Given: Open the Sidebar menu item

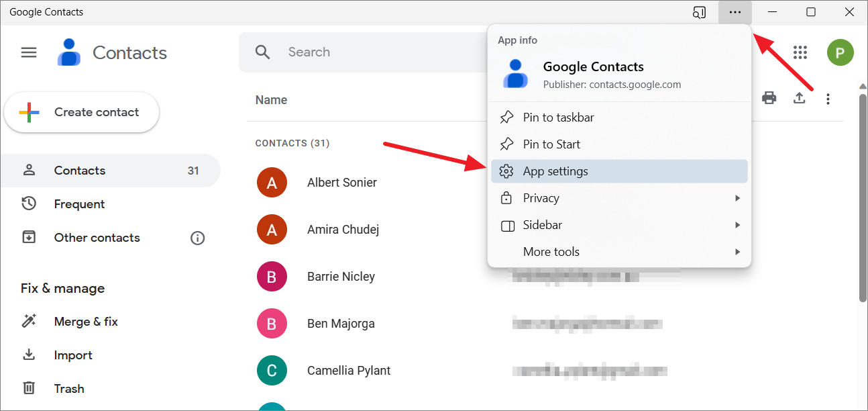Looking at the screenshot, I should pos(619,225).
